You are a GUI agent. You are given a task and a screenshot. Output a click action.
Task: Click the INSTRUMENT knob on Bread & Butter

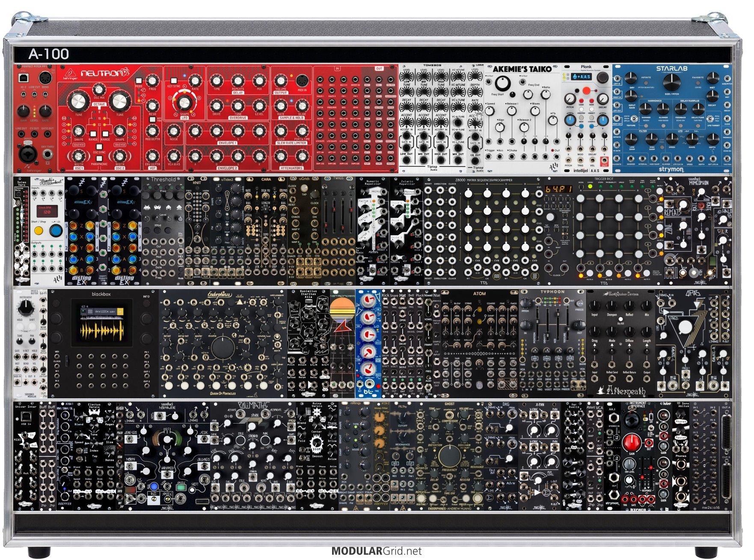tap(26, 308)
